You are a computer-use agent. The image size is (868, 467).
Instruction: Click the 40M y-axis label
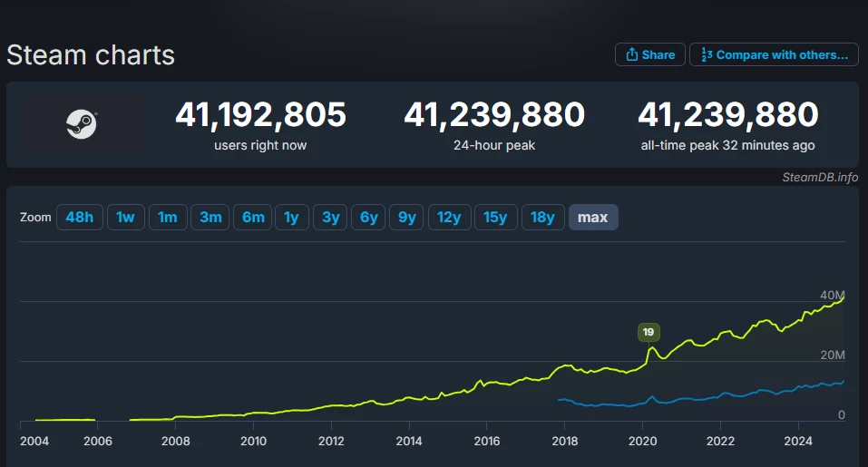point(833,295)
